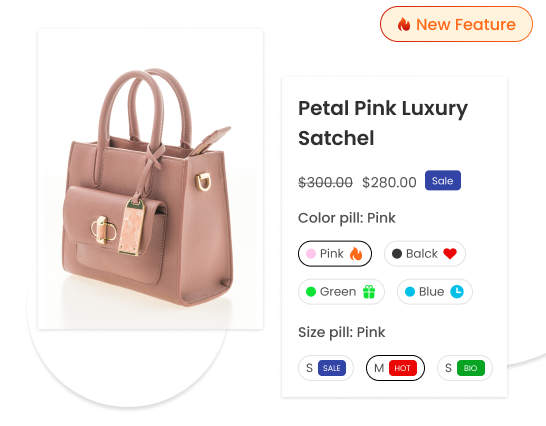Screen dimensions: 546x426
Task: Click the Petal Pink Luxury Satchel title
Action: (383, 123)
